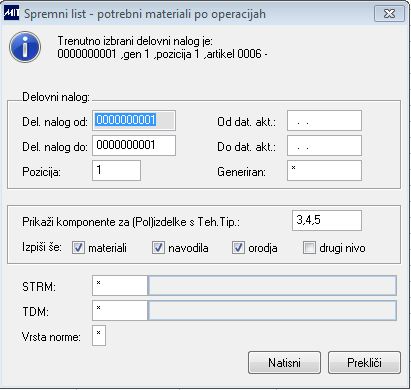Click the text 'Trenutno izbrani delovni nalog je:'

point(135,41)
